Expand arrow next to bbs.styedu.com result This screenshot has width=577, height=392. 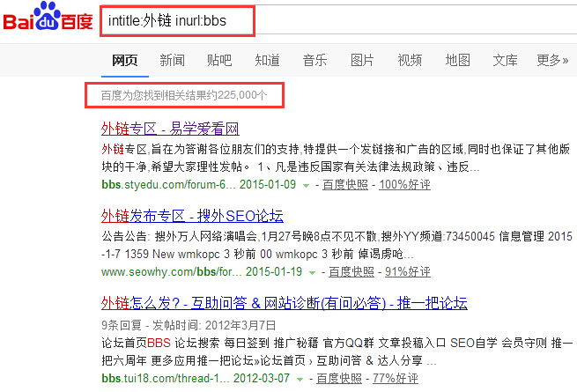pyautogui.click(x=306, y=185)
